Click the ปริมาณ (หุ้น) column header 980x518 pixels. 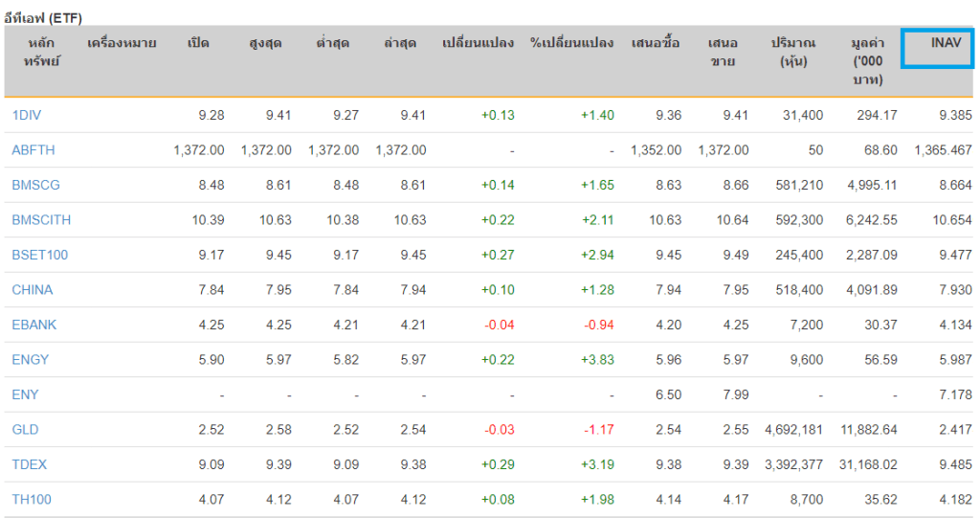pyautogui.click(x=793, y=52)
